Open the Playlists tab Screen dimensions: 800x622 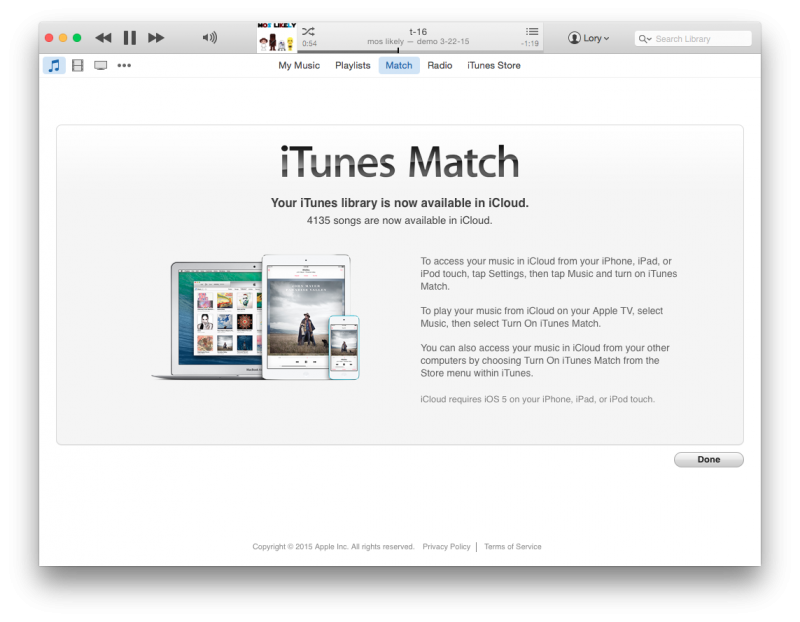coord(353,65)
